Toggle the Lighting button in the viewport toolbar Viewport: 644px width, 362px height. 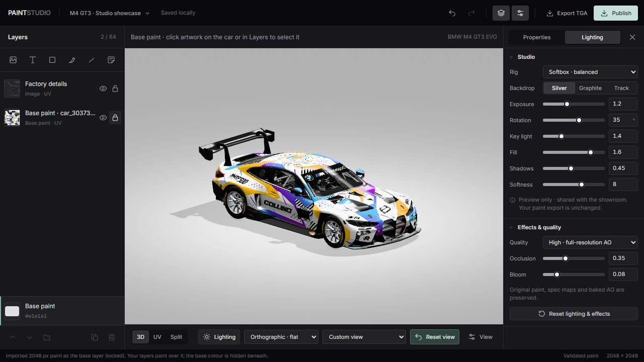tap(219, 337)
